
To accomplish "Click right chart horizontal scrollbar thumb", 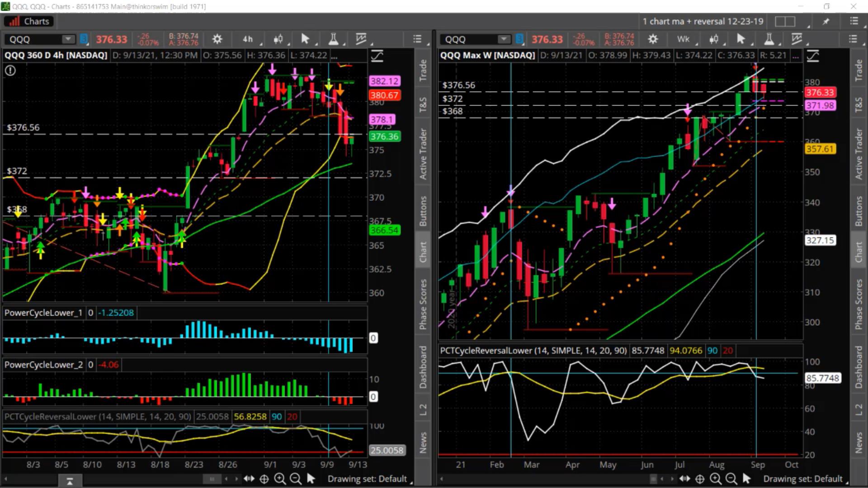I will (653, 479).
